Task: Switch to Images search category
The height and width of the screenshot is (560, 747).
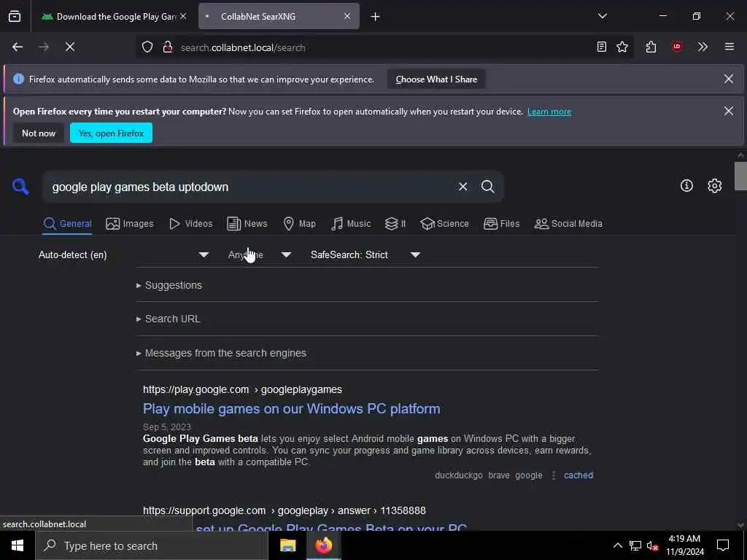Action: point(130,224)
